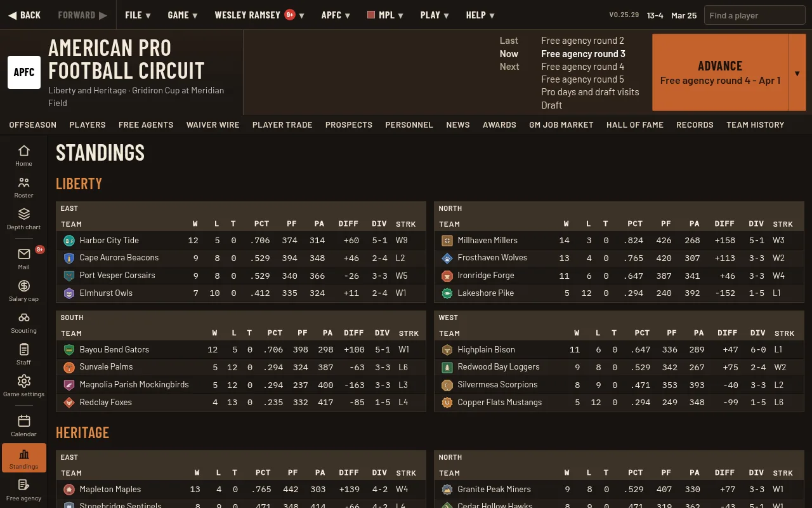Click the APFC league logo

24,72
